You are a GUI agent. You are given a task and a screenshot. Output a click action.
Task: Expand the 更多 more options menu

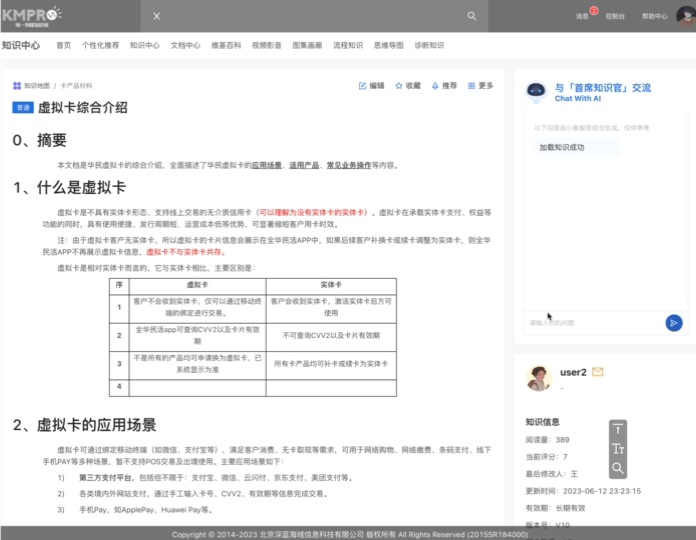point(480,86)
